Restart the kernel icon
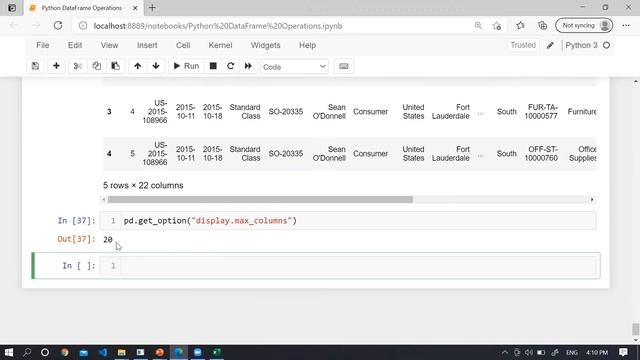This screenshot has width=640, height=360. (x=231, y=66)
